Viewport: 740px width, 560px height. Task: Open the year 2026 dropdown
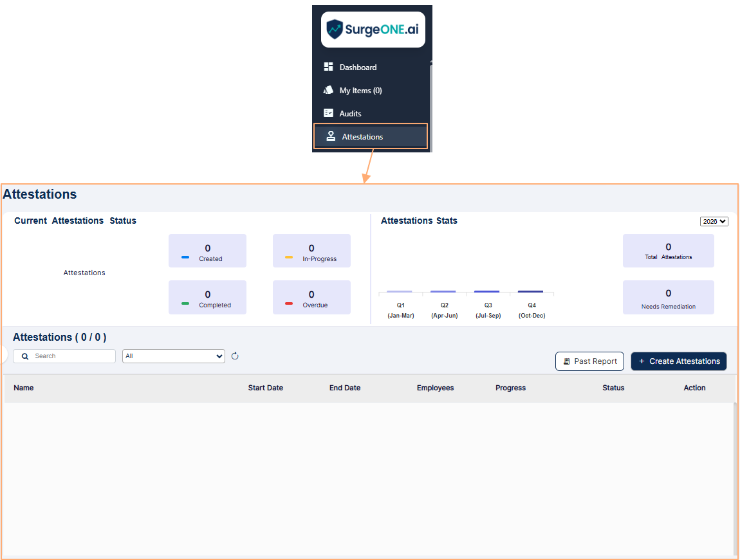pyautogui.click(x=714, y=221)
